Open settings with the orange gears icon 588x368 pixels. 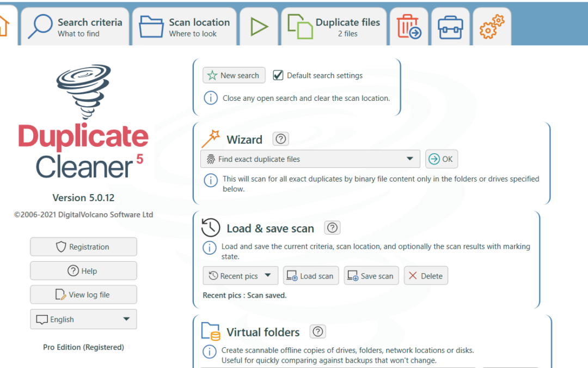pyautogui.click(x=492, y=27)
